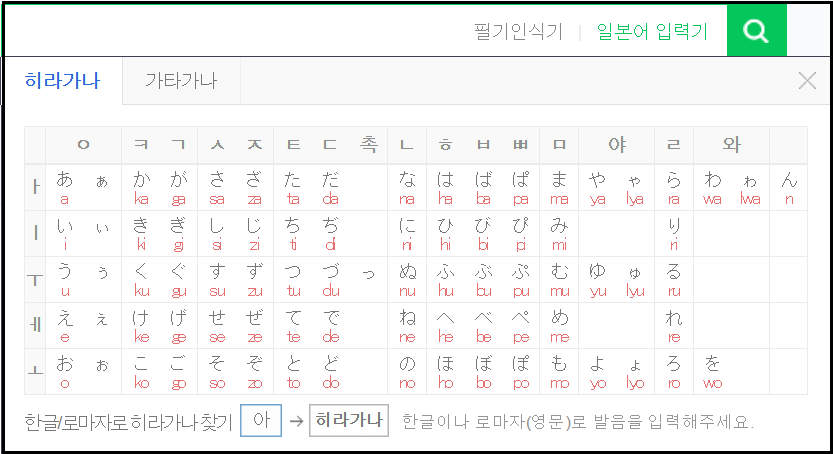Insert hiragana せ (se)
This screenshot has width=833, height=454.
tap(217, 326)
